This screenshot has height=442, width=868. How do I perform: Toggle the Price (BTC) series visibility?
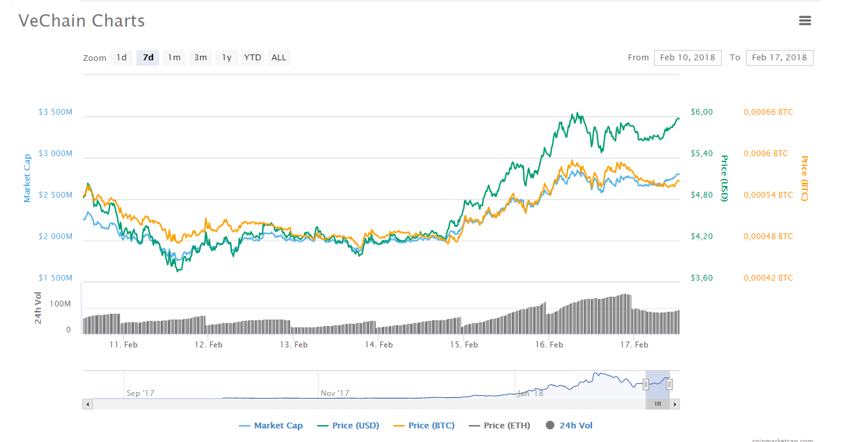point(424,425)
